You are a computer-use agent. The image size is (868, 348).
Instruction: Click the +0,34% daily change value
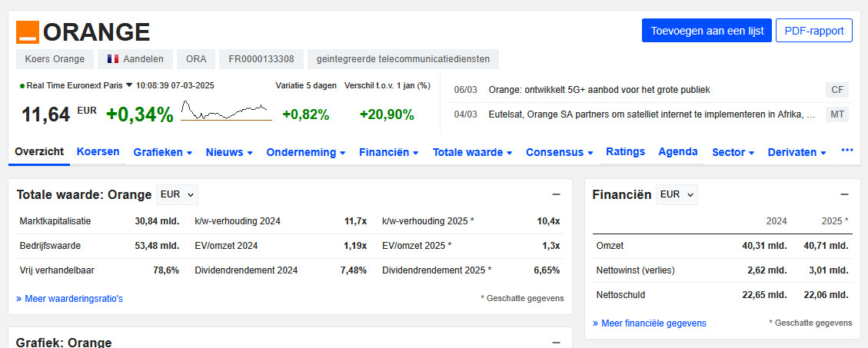pos(139,114)
